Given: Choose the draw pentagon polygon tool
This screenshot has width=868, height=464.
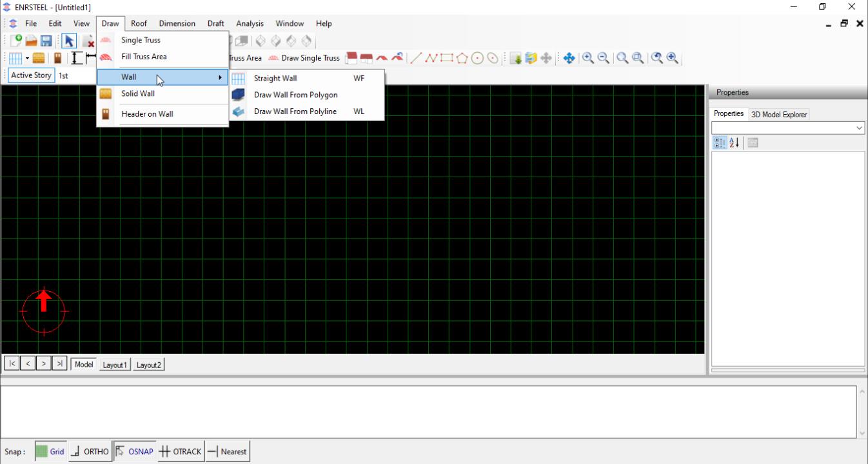Looking at the screenshot, I should [x=462, y=58].
